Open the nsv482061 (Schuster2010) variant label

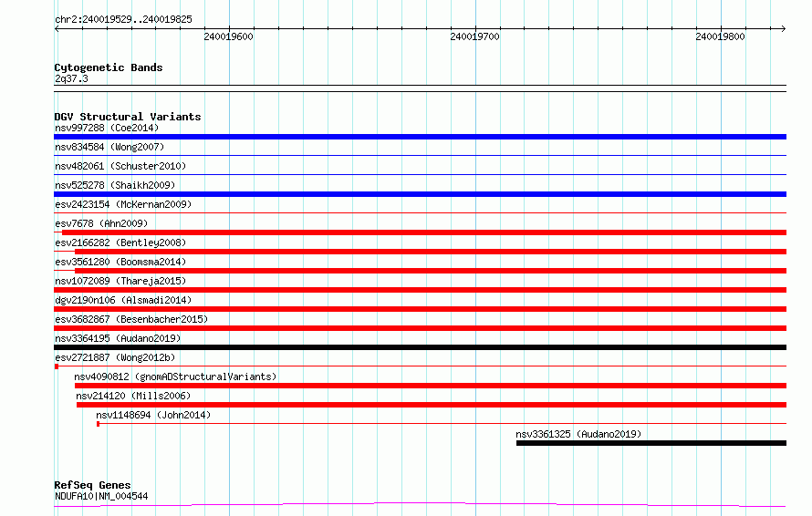pyautogui.click(x=120, y=166)
